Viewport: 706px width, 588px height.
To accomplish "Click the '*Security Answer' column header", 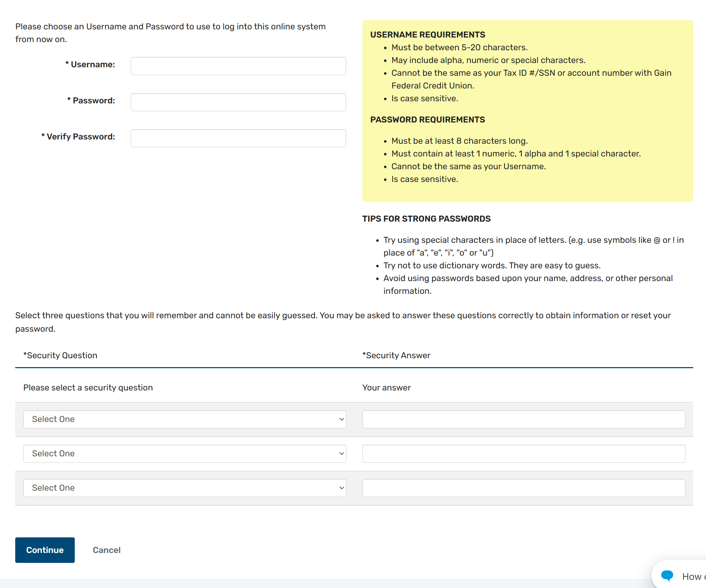I will point(396,355).
